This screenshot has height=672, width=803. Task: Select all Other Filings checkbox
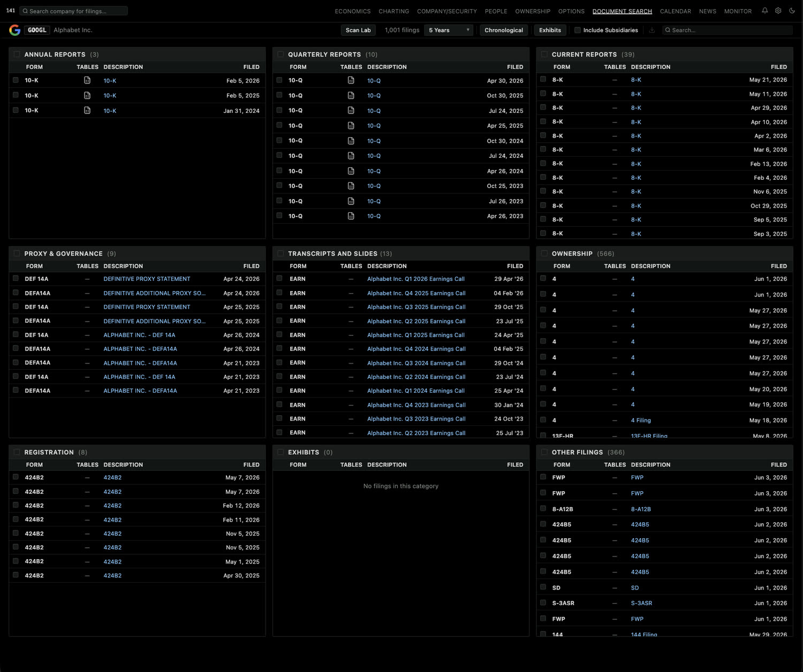point(544,452)
